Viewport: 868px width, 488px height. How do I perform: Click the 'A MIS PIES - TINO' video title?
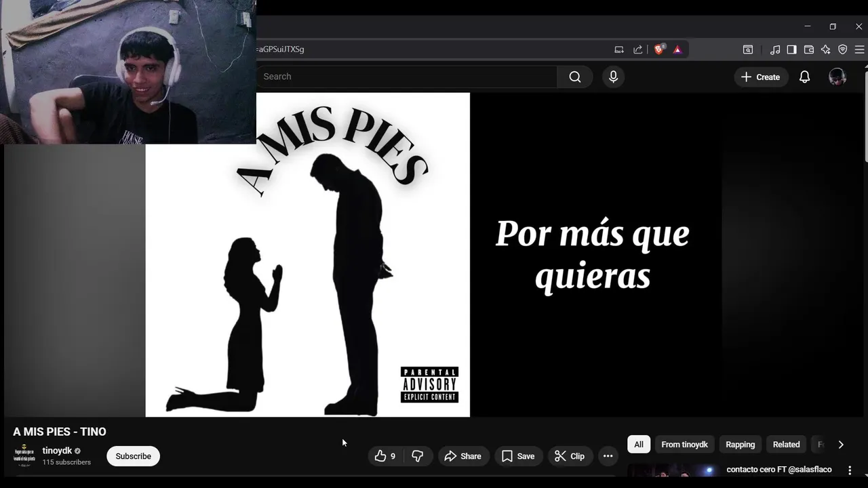(60, 432)
